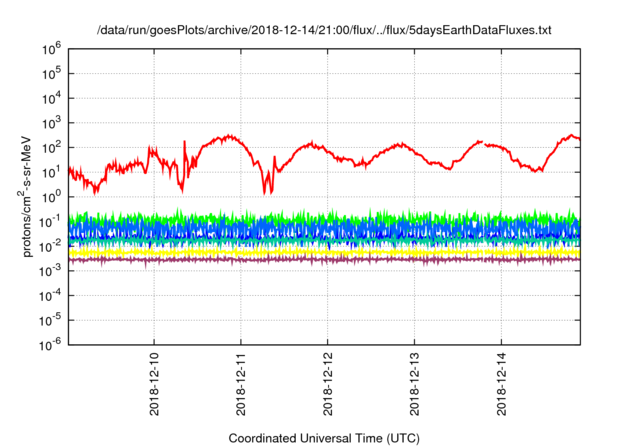Click the purple flux line at the bottom
640x448 pixels.
[x=324, y=259]
